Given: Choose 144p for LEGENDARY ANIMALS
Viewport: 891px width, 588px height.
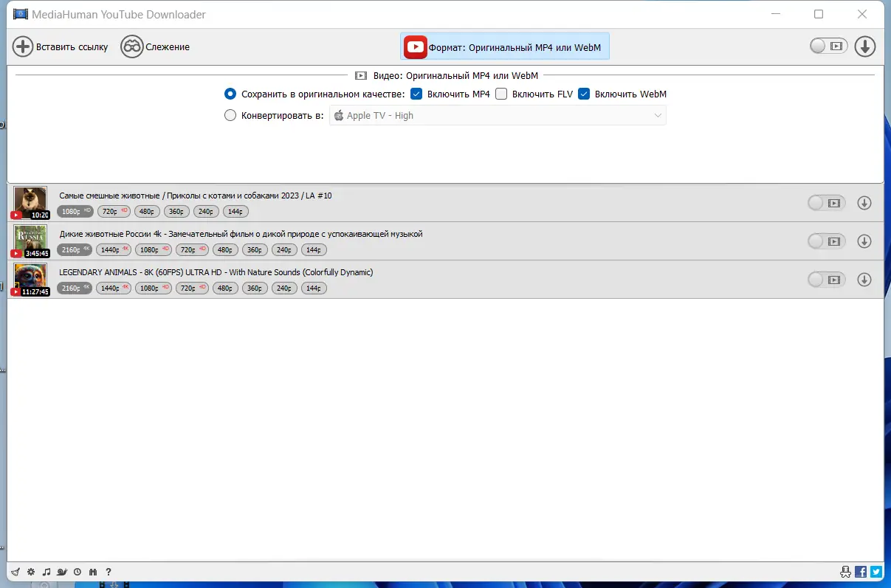Looking at the screenshot, I should click(314, 288).
